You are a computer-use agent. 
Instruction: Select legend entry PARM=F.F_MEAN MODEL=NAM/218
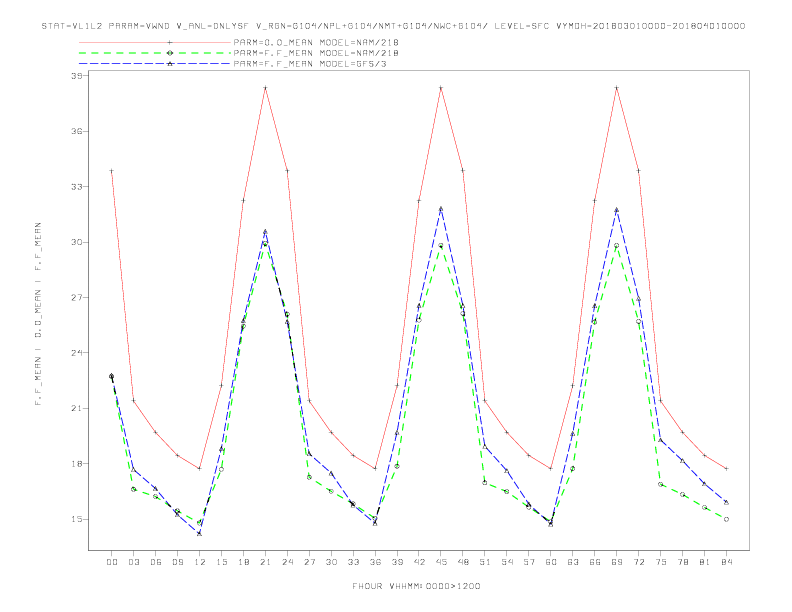click(x=316, y=53)
